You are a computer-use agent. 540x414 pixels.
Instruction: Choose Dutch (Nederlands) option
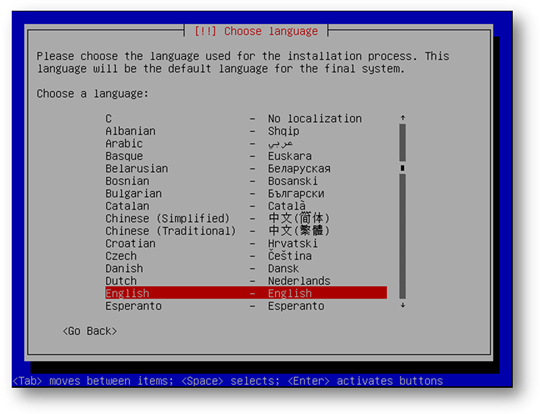pyautogui.click(x=246, y=281)
